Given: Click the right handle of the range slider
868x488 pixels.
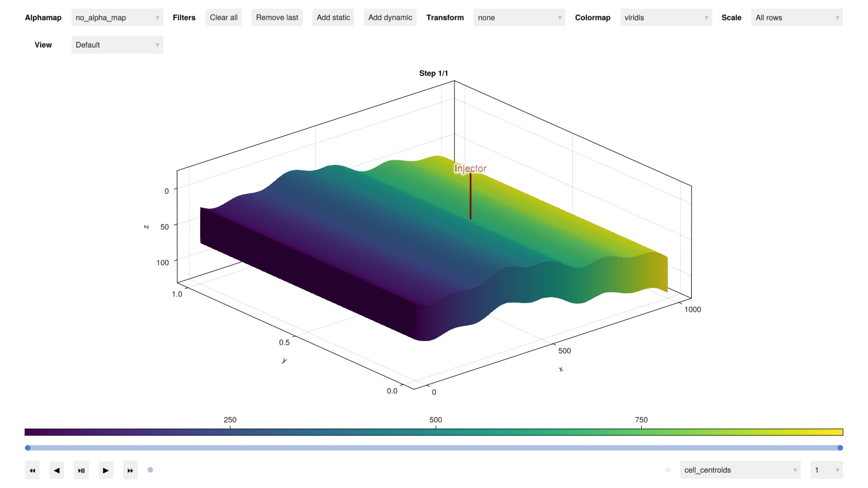Looking at the screenshot, I should click(x=840, y=448).
